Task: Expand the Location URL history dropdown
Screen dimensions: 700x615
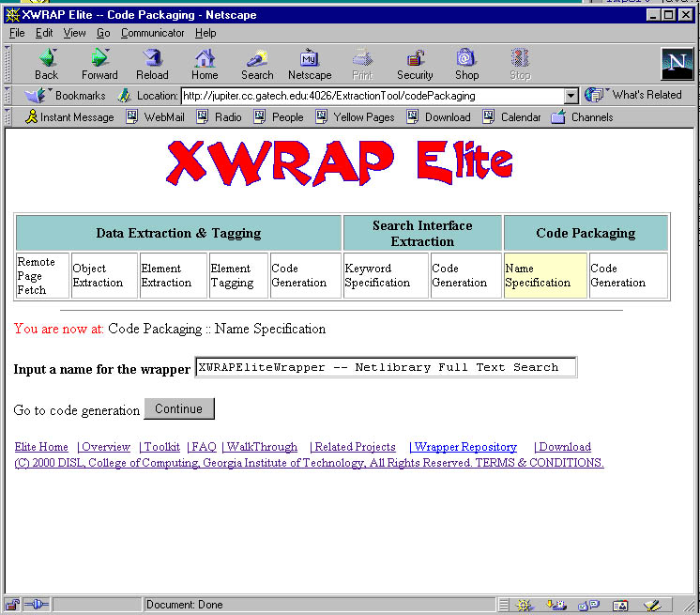Action: point(571,96)
